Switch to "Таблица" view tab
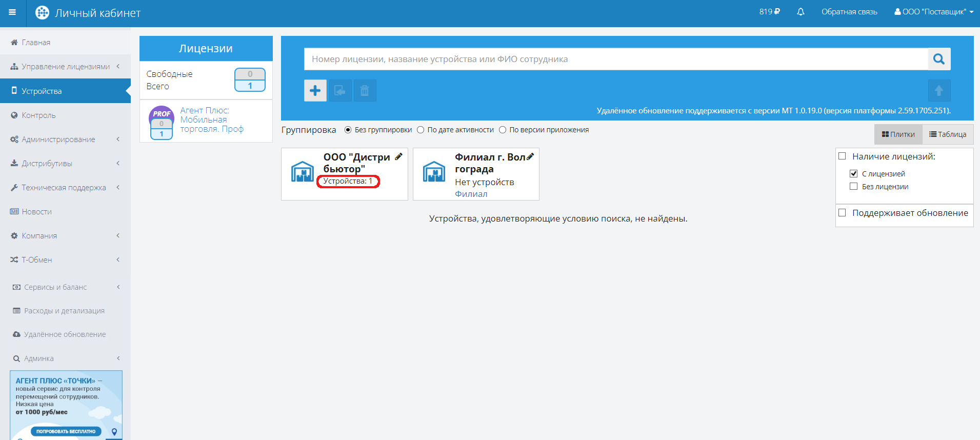 pos(948,134)
